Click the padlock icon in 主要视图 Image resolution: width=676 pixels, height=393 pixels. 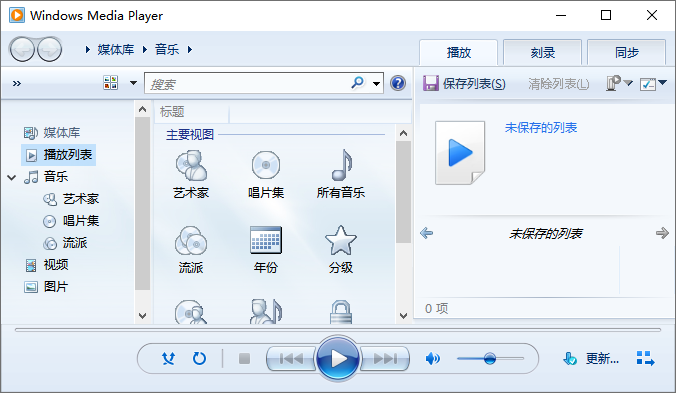[x=341, y=312]
